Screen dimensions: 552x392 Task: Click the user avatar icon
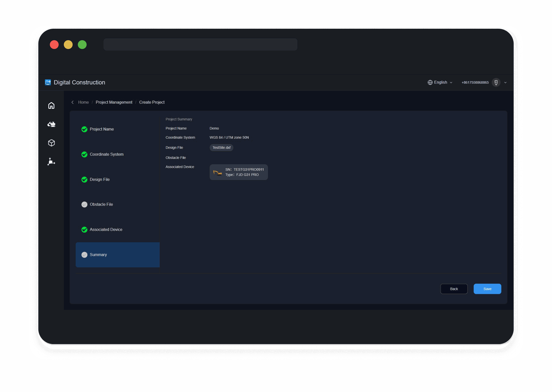(496, 82)
